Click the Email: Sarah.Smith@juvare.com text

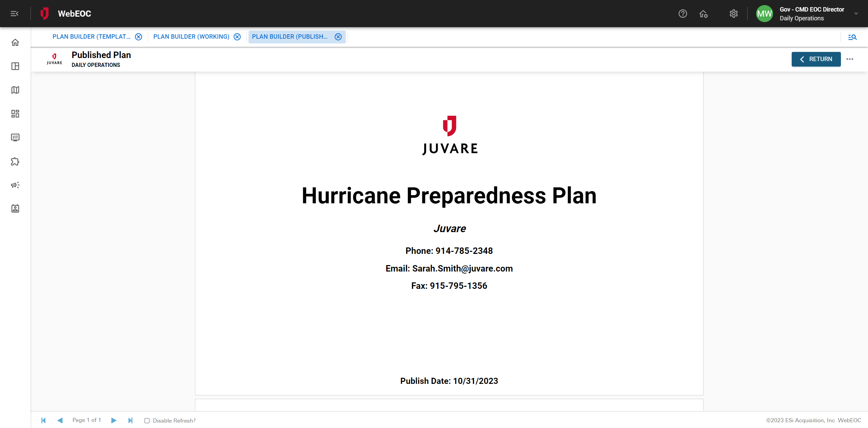(x=449, y=268)
